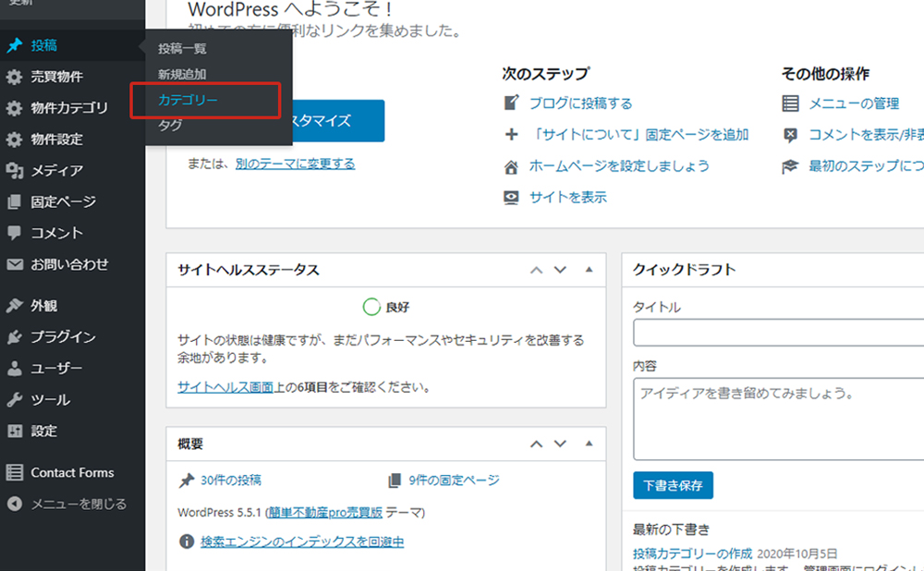The height and width of the screenshot is (571, 924).
Task: Toggle サイトヘルスステータス panel with triangle arrow
Action: click(x=589, y=270)
